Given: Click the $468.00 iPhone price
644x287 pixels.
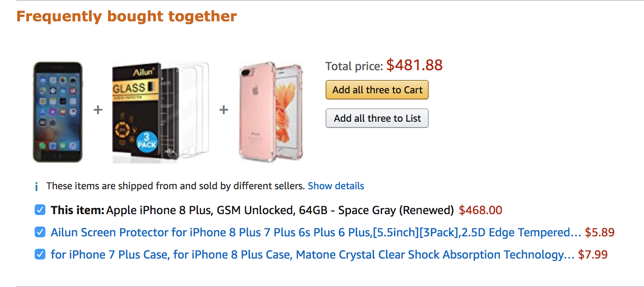Looking at the screenshot, I should [x=480, y=210].
